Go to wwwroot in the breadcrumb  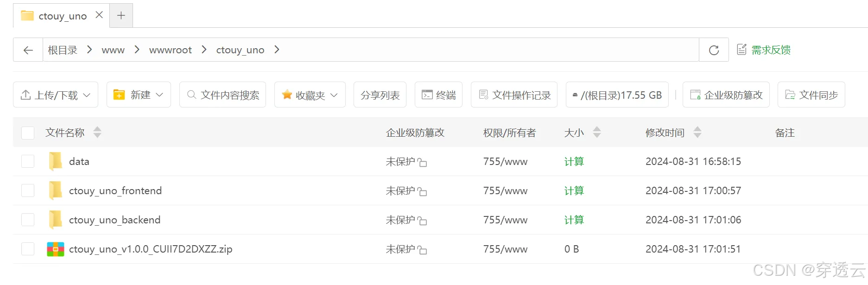tap(171, 50)
